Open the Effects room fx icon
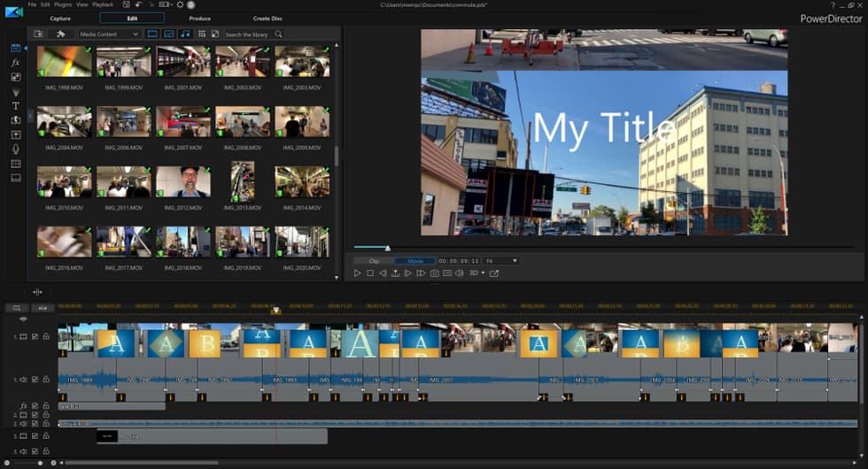The height and width of the screenshot is (469, 868). click(x=15, y=63)
